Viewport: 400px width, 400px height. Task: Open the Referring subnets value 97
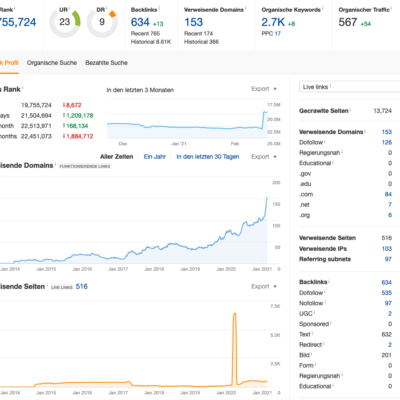point(388,259)
